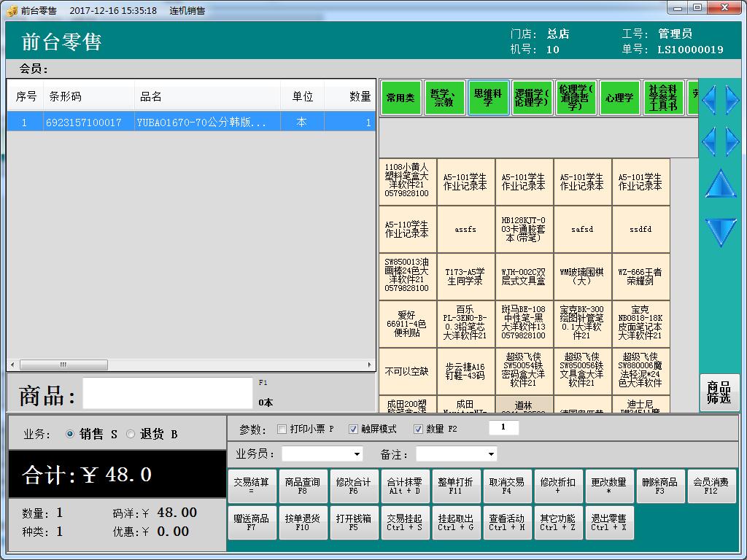Click 按单退货 F10

(x=303, y=523)
